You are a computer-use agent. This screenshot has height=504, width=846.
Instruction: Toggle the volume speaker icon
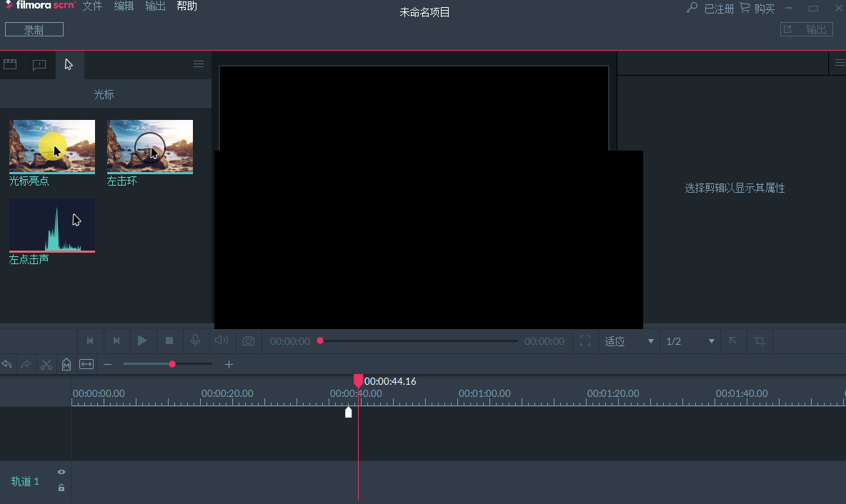click(222, 341)
